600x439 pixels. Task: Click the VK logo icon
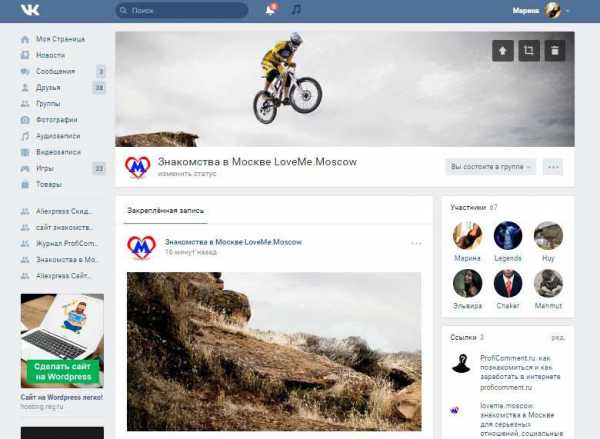click(30, 10)
